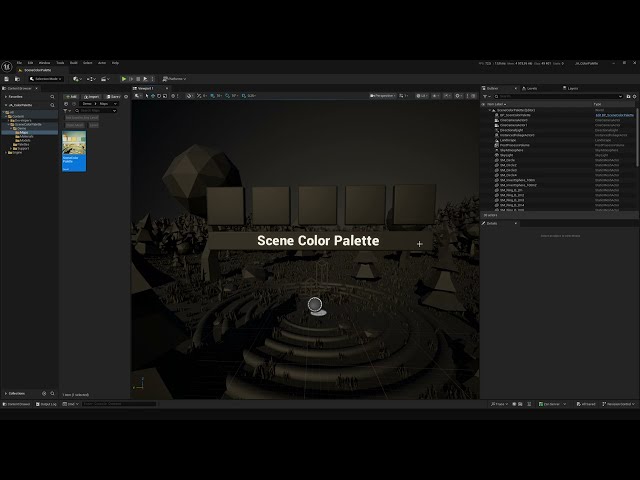Screen dimensions: 640x480
Task: Click the Revision Control status button
Action: (x=619, y=404)
